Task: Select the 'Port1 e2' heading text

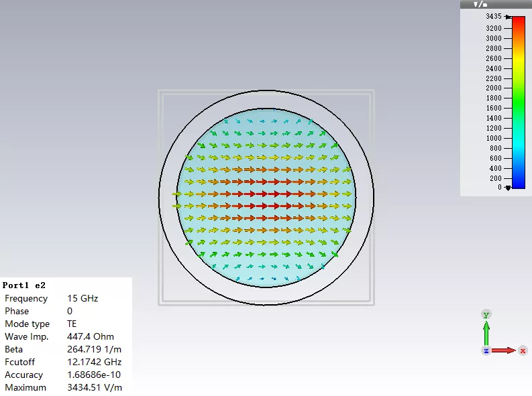Action: pyautogui.click(x=23, y=285)
